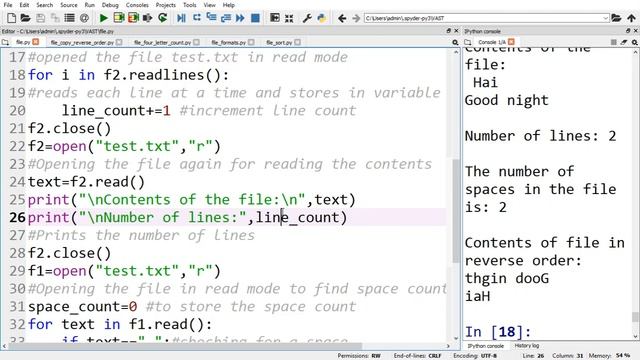Viewport: 640px width, 360px height.
Task: Switch to file_formats.py editor tab
Action: tap(229, 42)
